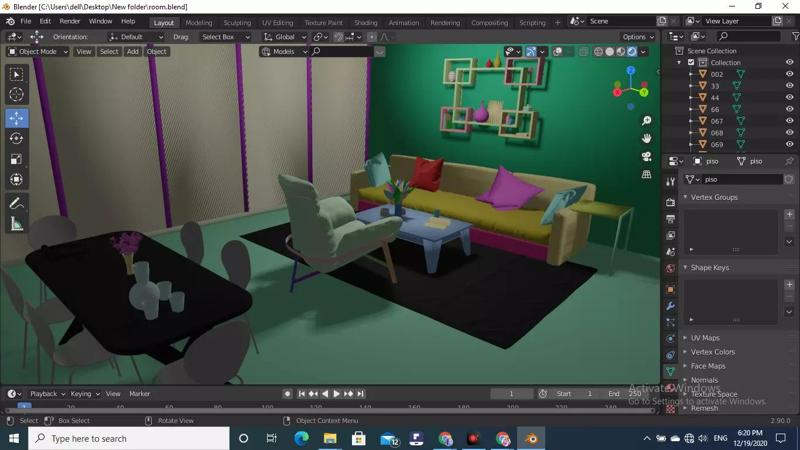Open the Tool properties tab
Viewport: 800px width, 450px height.
pyautogui.click(x=670, y=182)
